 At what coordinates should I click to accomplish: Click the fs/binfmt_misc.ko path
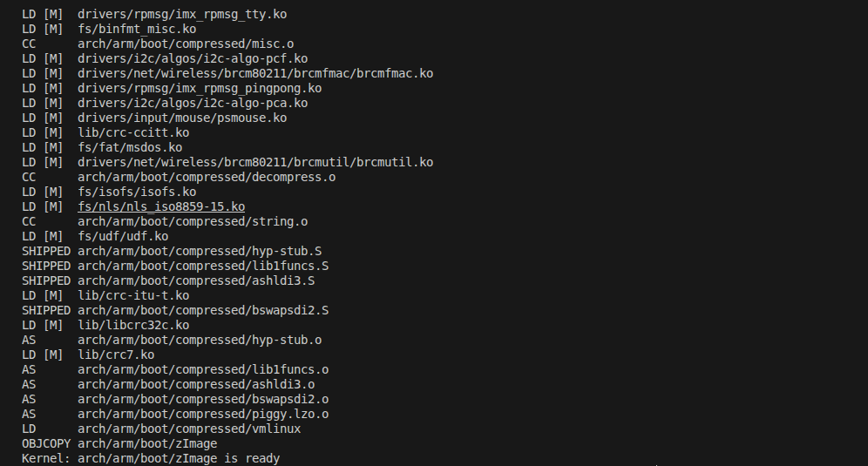(137, 29)
